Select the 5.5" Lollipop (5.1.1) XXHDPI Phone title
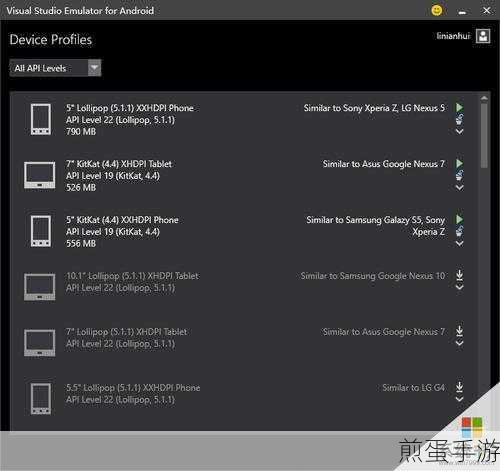The image size is (500, 471). [x=133, y=388]
